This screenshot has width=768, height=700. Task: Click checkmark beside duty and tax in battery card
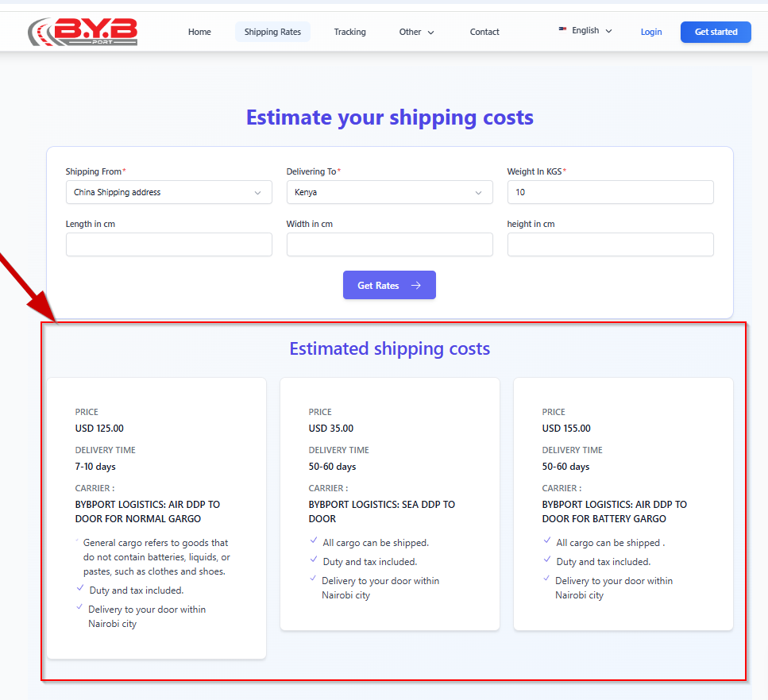(547, 560)
